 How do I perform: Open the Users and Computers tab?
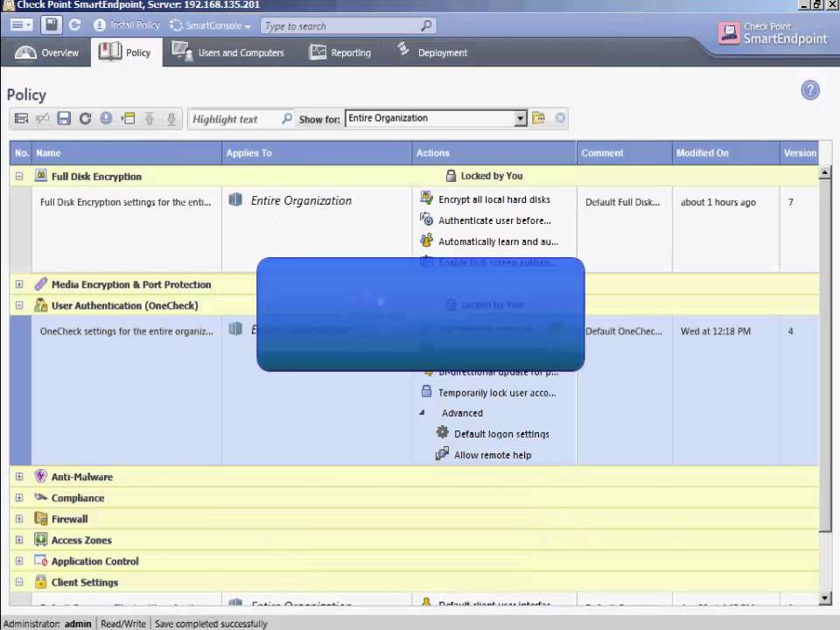[227, 52]
